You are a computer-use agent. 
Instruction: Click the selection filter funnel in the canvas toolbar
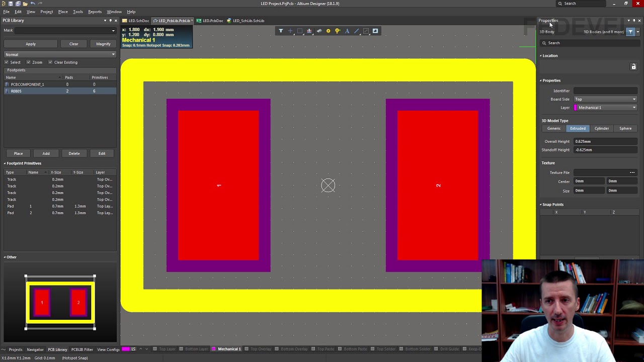(x=281, y=31)
